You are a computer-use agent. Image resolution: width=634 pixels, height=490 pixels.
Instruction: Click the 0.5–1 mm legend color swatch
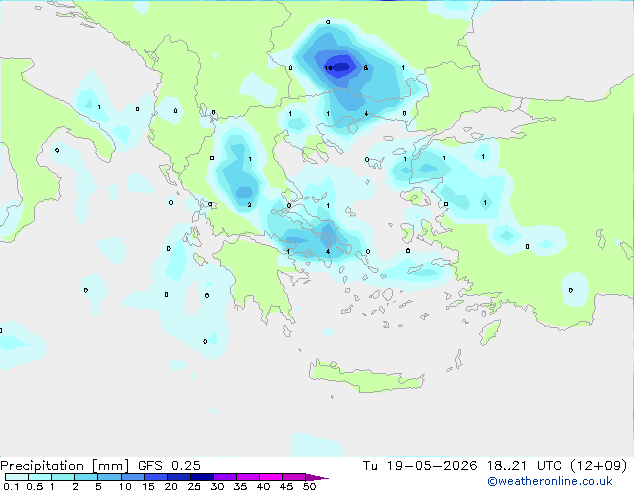[x=40, y=477]
